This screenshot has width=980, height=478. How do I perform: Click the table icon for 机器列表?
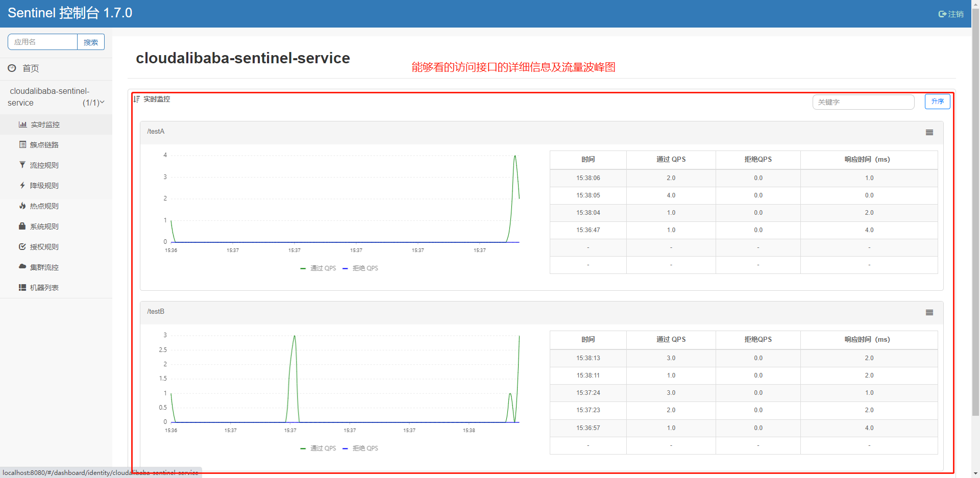click(x=22, y=288)
